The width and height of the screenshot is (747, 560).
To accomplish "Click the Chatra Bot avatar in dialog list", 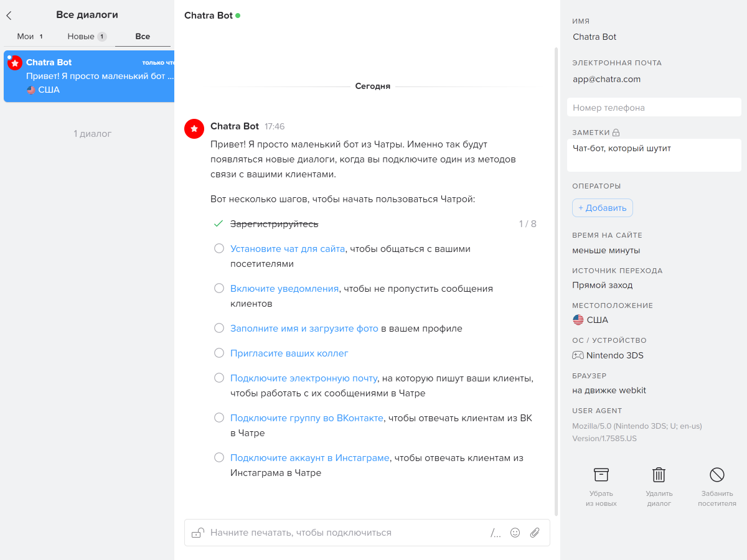I will (x=15, y=63).
